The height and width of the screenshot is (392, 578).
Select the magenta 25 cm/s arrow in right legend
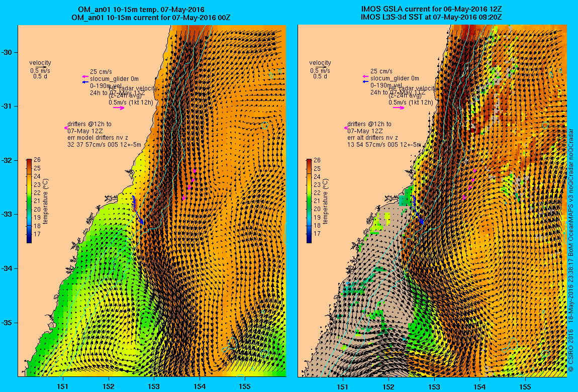coord(365,76)
